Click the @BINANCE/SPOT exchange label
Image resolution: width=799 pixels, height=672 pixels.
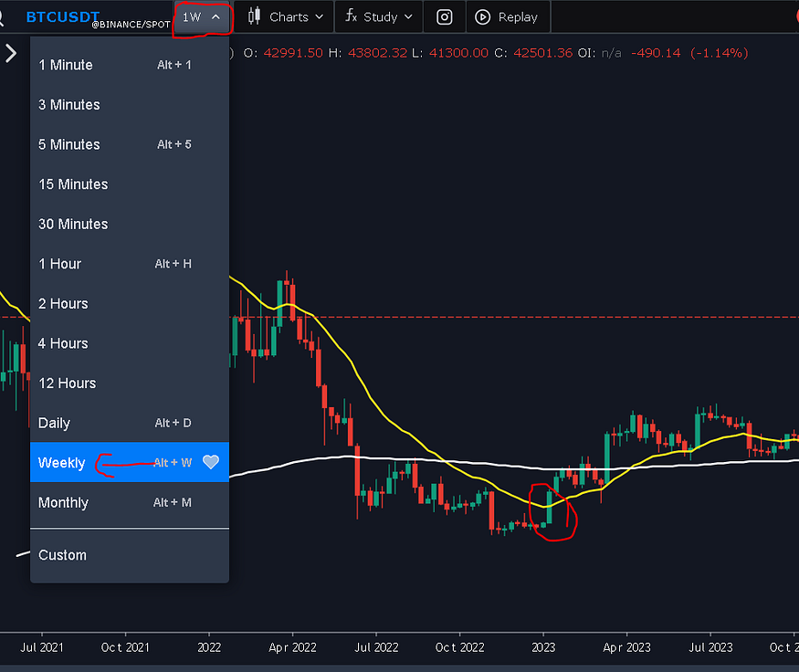[131, 25]
